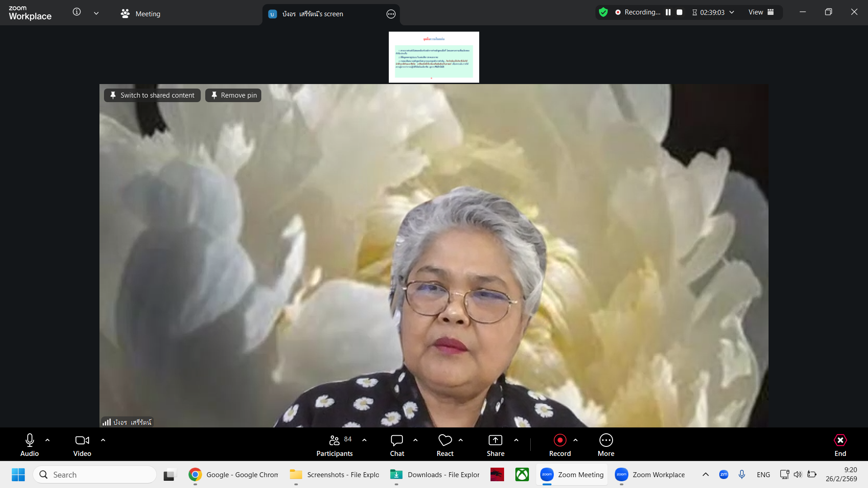
Task: Open Participants list icon
Action: 335,440
